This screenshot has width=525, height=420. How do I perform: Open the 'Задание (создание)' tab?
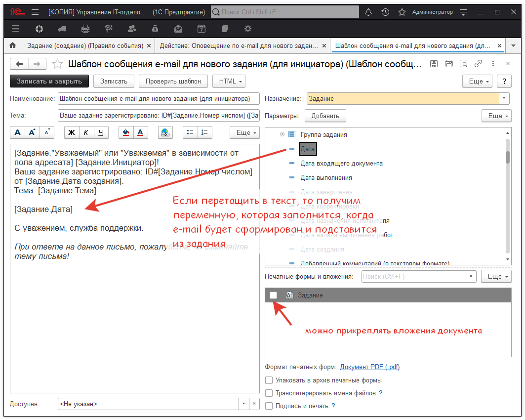[84, 45]
